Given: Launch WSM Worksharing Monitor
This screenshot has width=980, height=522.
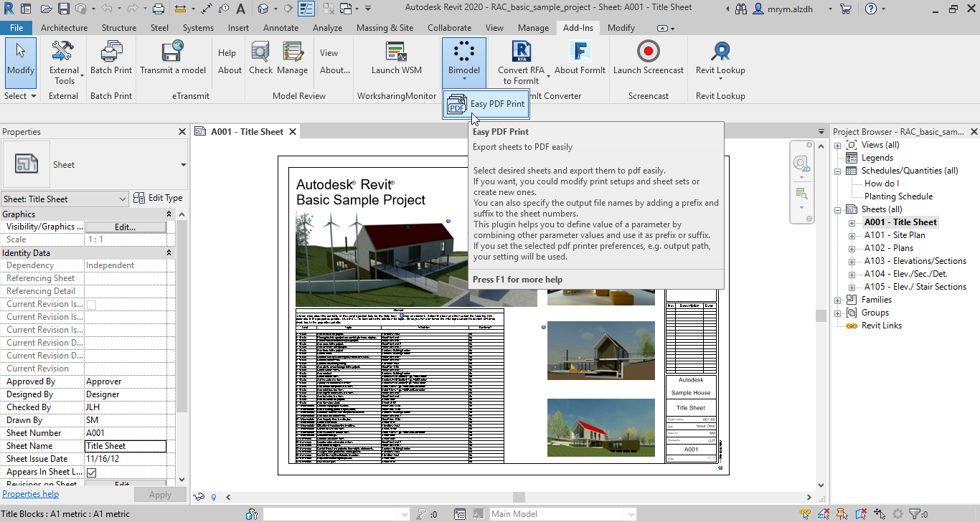Looking at the screenshot, I should [x=396, y=53].
